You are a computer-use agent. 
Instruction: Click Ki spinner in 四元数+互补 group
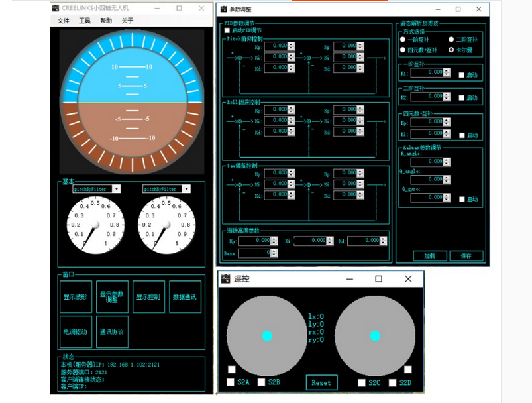(447, 133)
